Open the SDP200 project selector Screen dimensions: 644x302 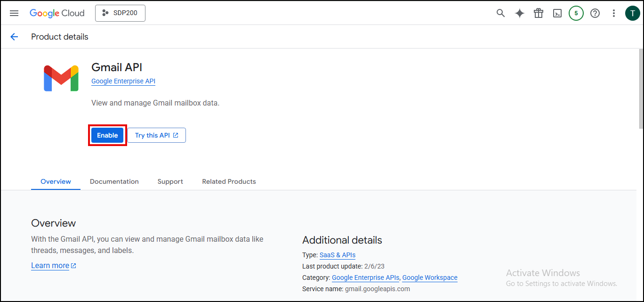pyautogui.click(x=120, y=13)
